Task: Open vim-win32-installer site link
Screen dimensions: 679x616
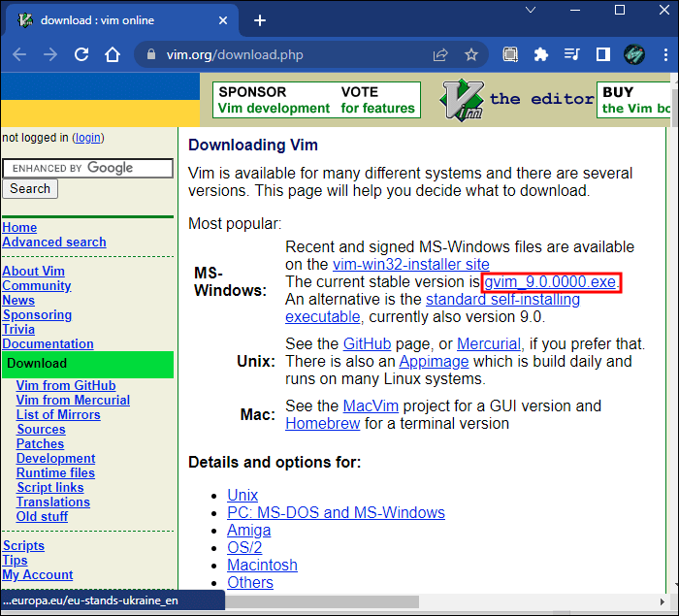Action: coord(411,264)
